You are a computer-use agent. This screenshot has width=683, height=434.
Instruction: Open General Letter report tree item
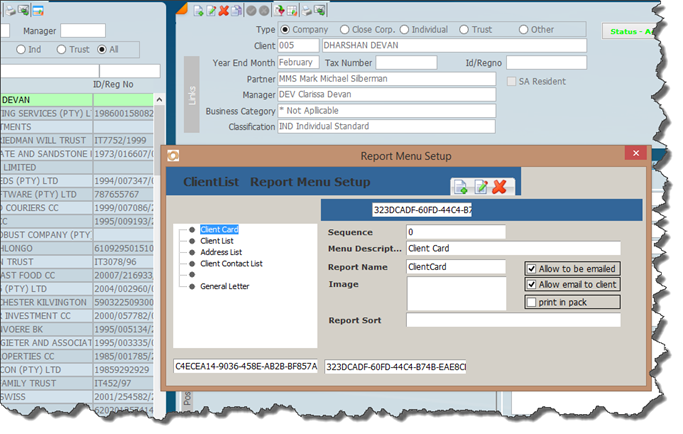pyautogui.click(x=224, y=286)
